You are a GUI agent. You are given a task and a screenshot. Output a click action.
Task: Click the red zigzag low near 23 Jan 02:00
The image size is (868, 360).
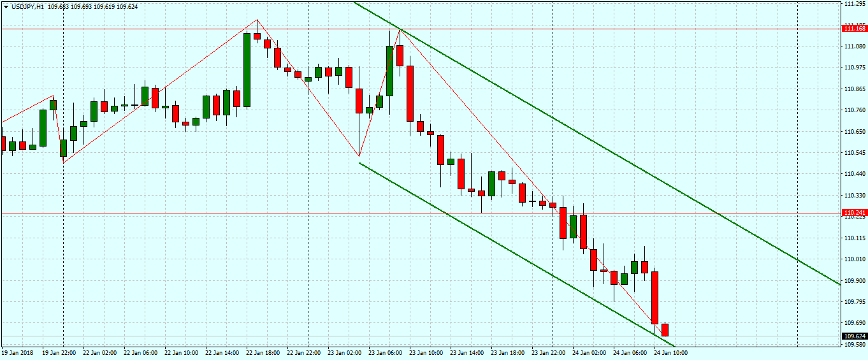pos(359,155)
